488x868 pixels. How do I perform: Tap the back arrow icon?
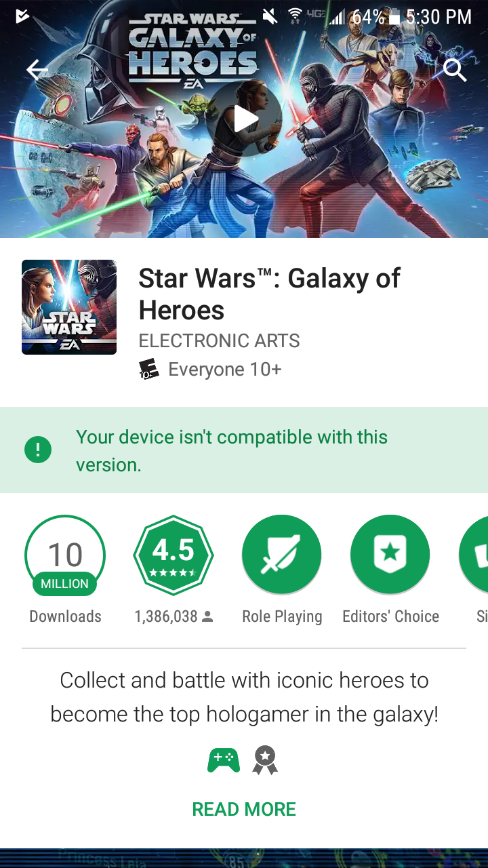[x=37, y=70]
